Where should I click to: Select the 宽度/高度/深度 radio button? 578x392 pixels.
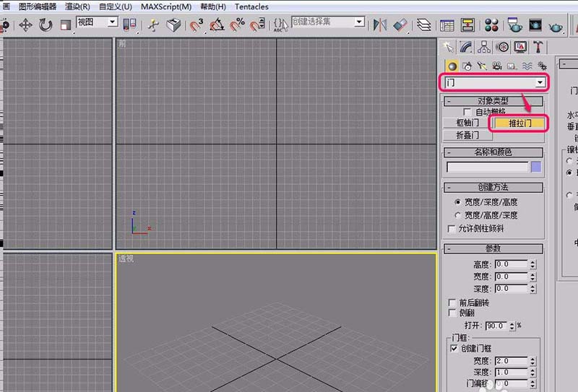tap(458, 215)
